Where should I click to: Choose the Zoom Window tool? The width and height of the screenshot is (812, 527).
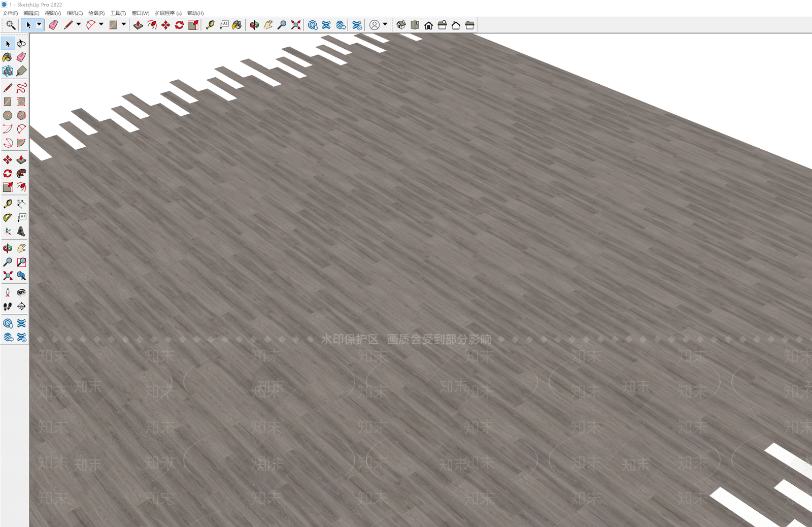click(21, 262)
